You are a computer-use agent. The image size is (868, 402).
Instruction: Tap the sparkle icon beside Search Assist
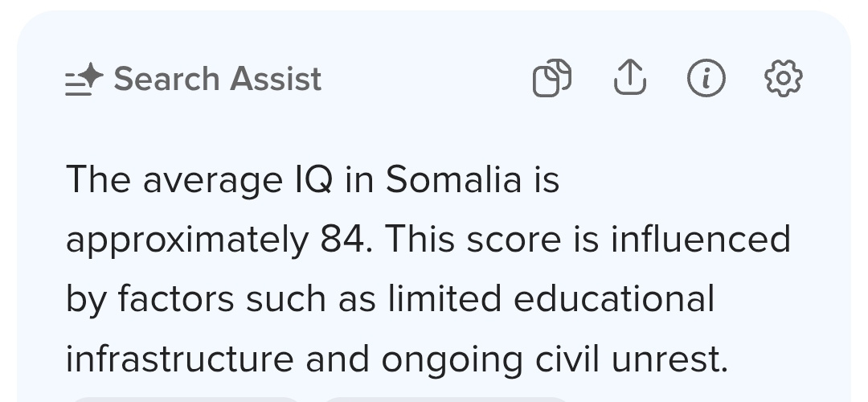84,79
